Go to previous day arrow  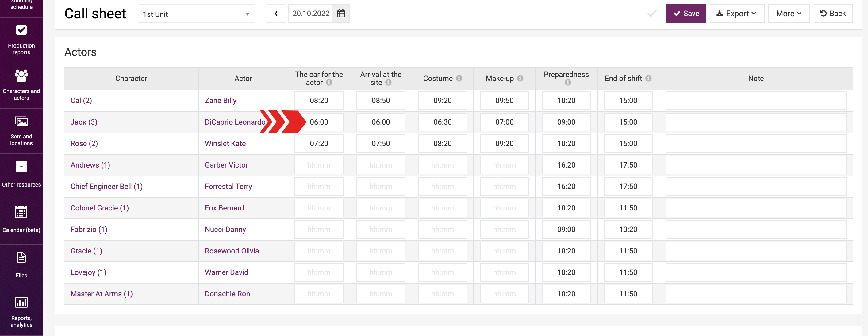click(276, 14)
